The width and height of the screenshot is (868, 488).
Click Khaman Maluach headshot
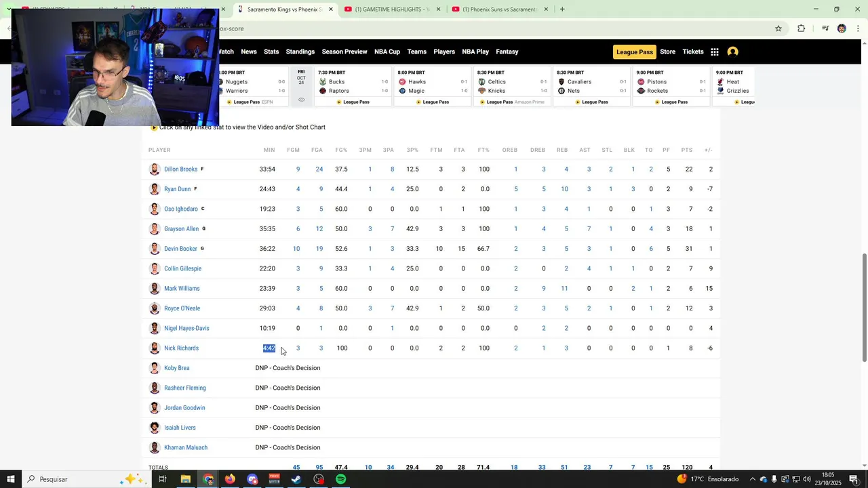(155, 447)
